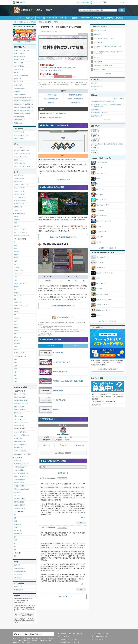This screenshot has height=644, width=138.
Task: Click the 検索 search button
Action: pos(122,10)
